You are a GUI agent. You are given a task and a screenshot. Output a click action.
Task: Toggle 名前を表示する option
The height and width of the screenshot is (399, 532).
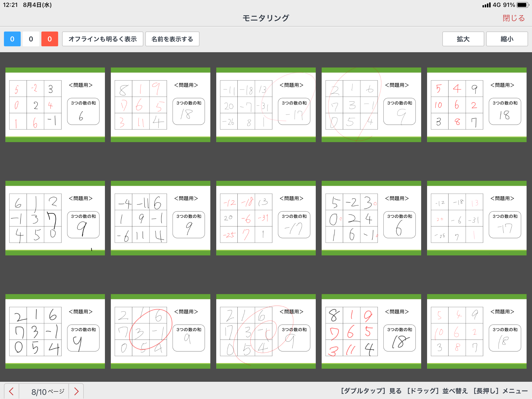(x=172, y=39)
